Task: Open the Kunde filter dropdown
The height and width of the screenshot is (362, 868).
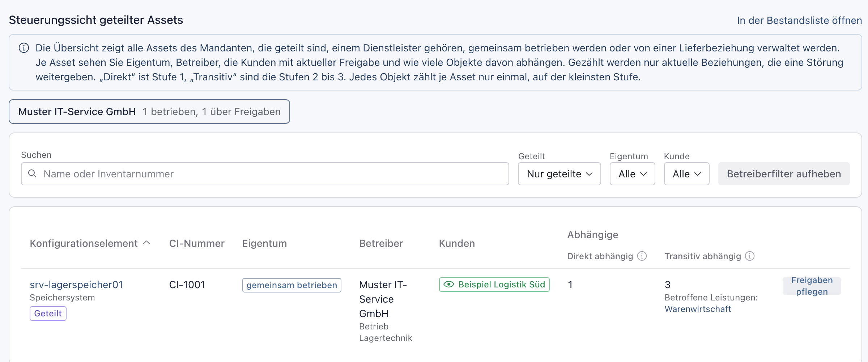Action: click(x=686, y=174)
